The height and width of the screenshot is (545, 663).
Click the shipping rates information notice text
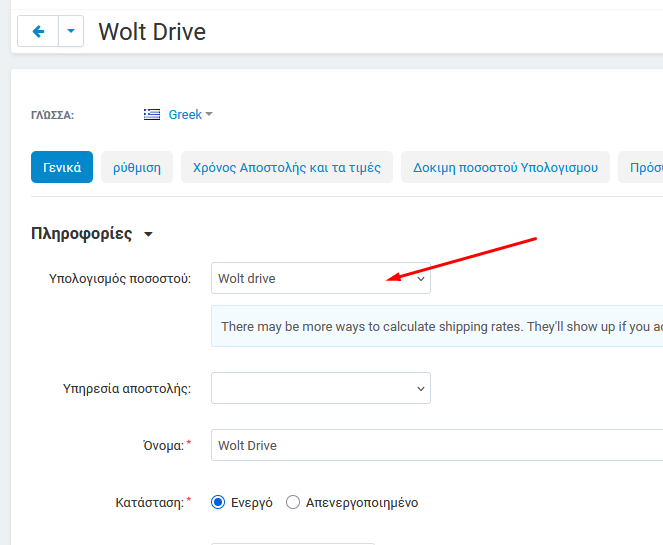pos(441,326)
